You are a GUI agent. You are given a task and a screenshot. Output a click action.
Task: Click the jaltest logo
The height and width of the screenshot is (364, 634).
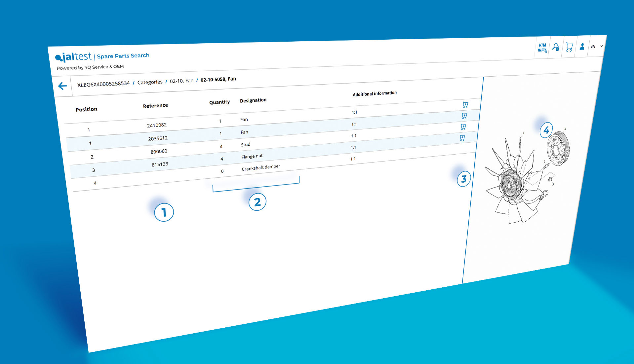(74, 57)
